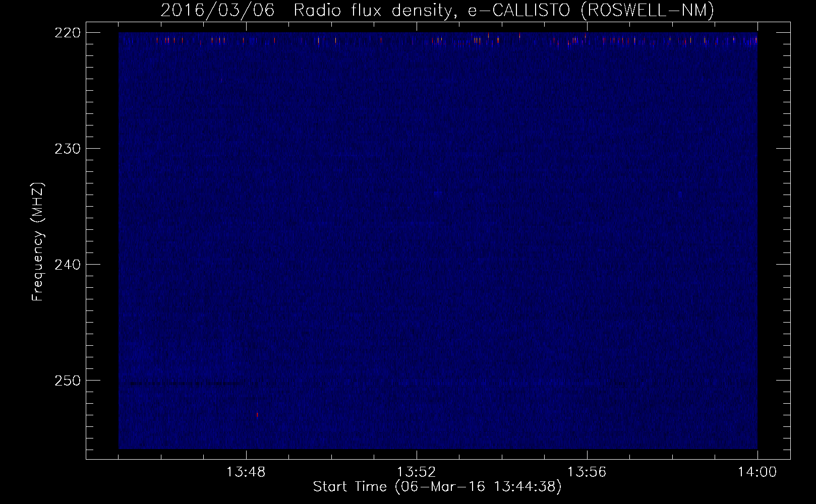Click the isolated red spike near 253 MHz
Image resolution: width=816 pixels, height=504 pixels.
257,415
